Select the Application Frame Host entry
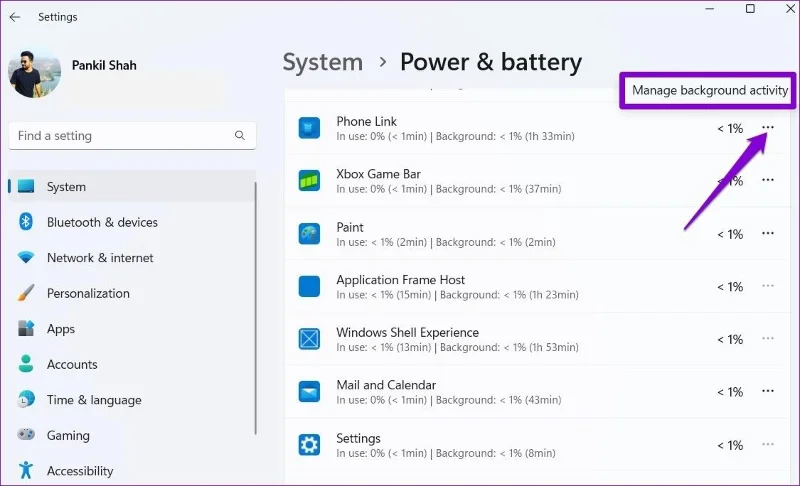The width and height of the screenshot is (800, 486). (401, 280)
